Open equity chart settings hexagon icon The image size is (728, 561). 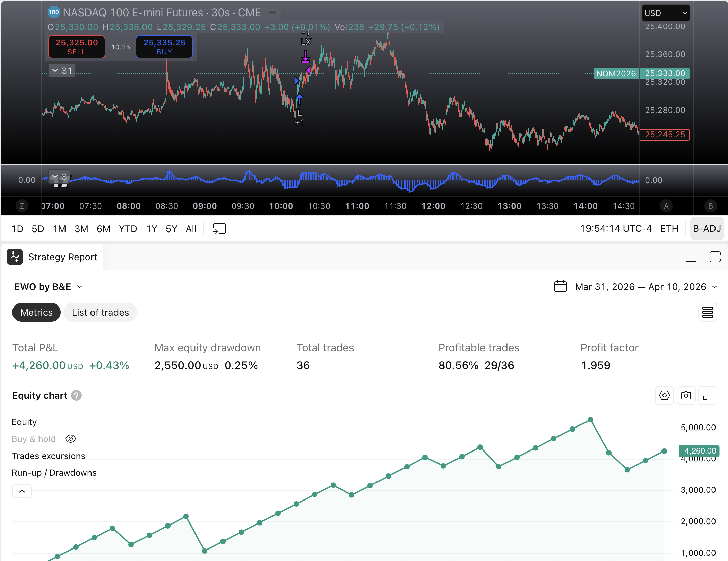click(x=664, y=395)
